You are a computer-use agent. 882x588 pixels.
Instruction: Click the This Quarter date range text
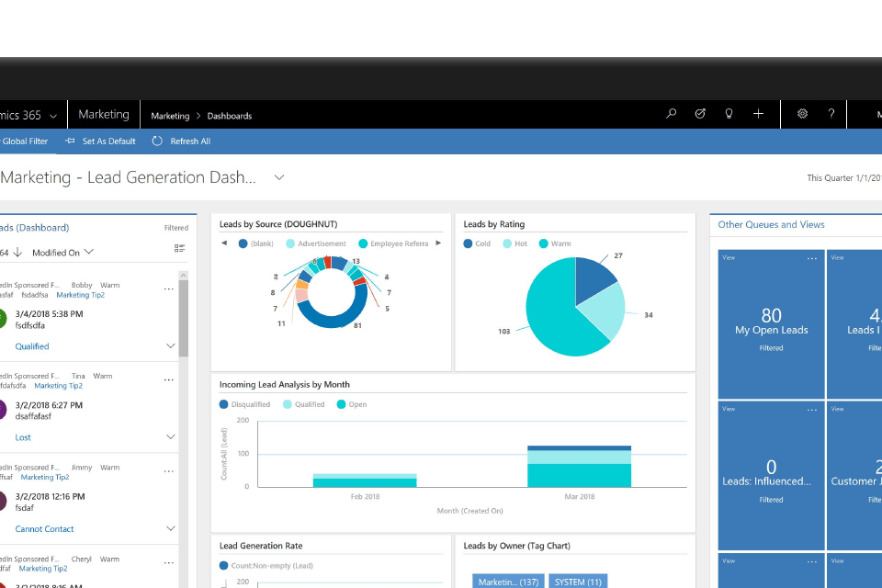[x=844, y=178]
